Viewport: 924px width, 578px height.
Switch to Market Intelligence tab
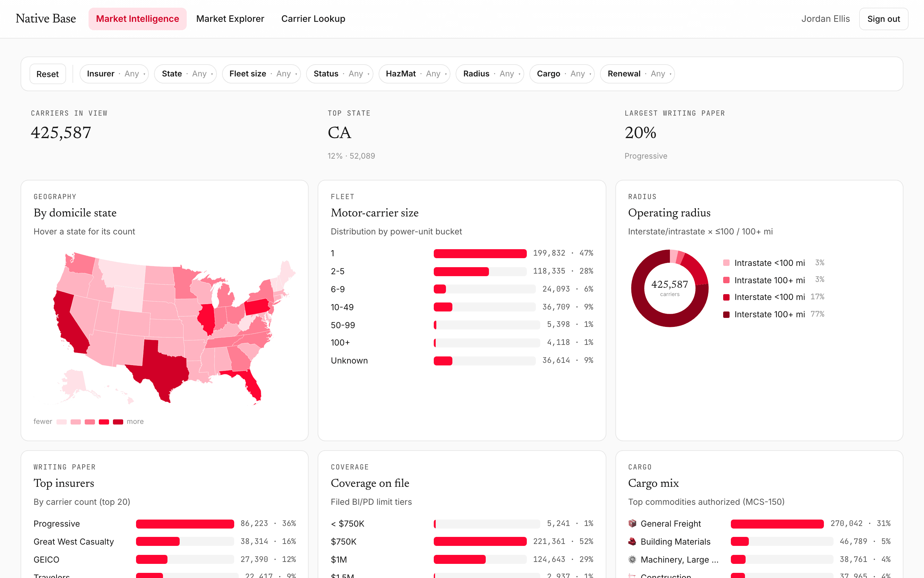137,19
